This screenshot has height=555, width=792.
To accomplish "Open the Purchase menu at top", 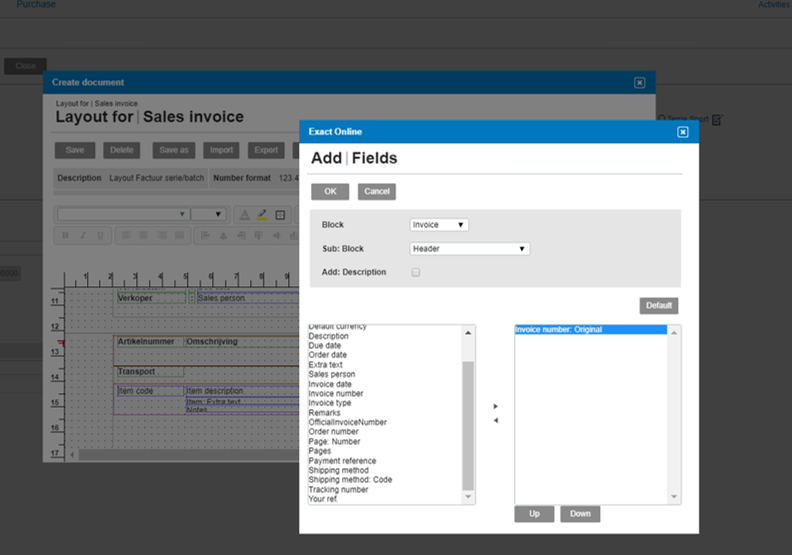I will pyautogui.click(x=36, y=4).
